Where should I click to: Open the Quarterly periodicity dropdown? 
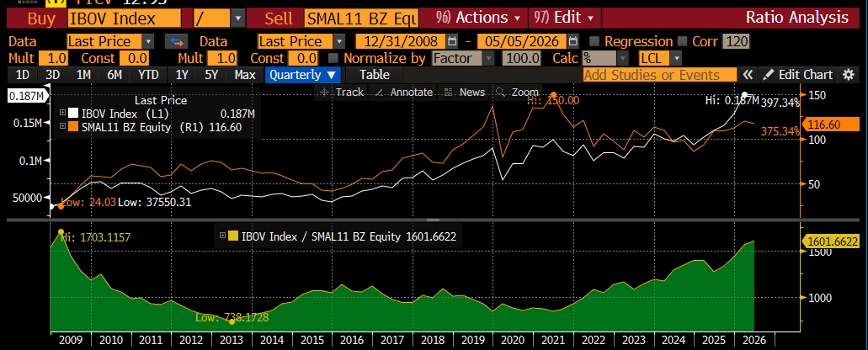[303, 75]
